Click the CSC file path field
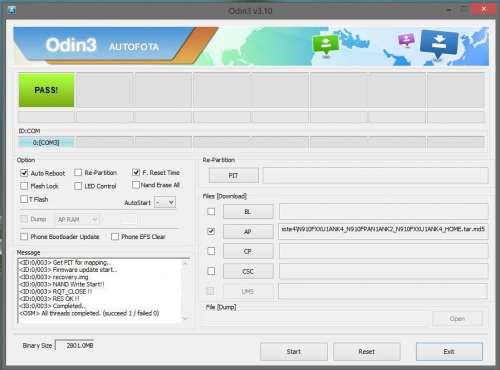 (x=383, y=271)
